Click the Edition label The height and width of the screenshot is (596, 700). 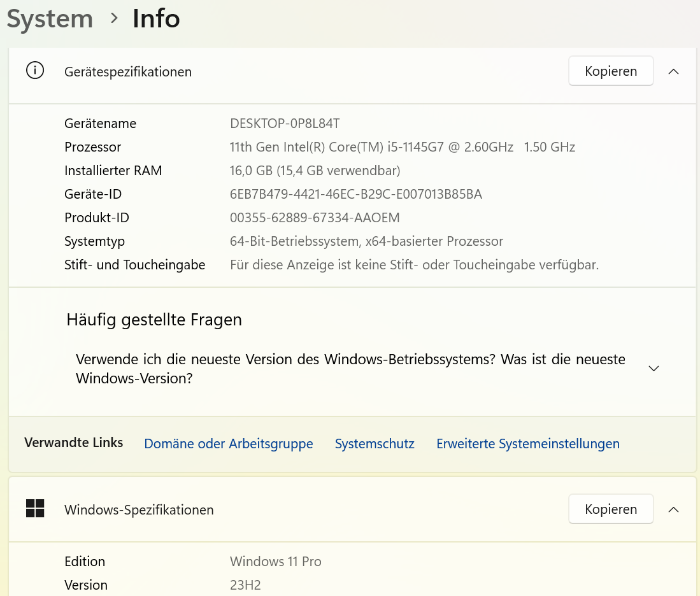pos(85,562)
